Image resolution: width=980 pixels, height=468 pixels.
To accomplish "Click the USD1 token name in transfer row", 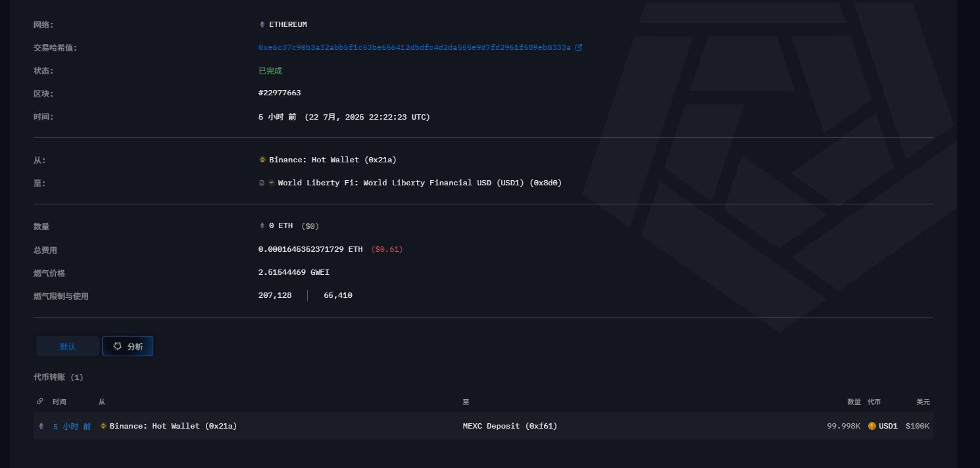I will point(888,426).
